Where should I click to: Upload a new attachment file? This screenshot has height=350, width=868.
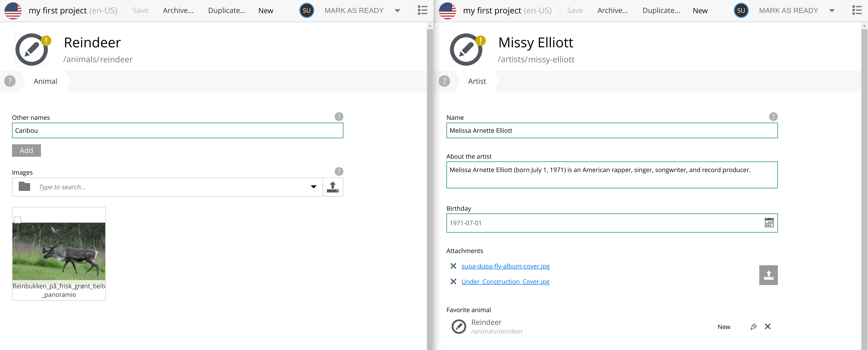tap(768, 275)
